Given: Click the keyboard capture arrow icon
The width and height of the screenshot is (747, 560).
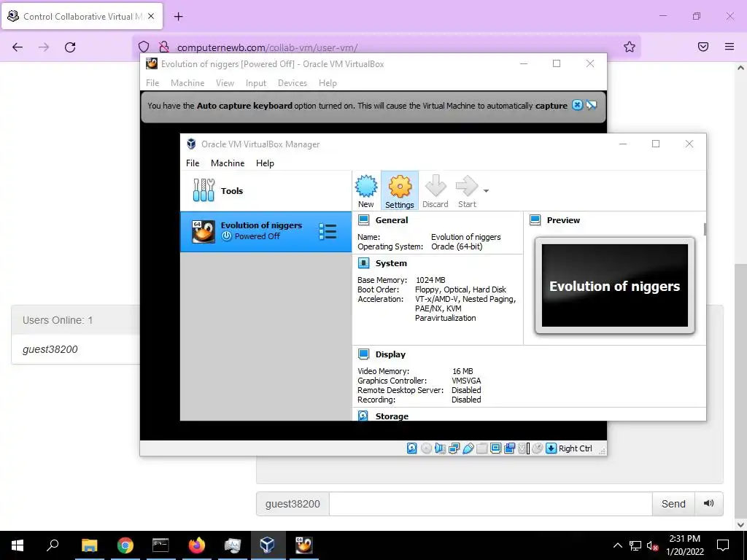Looking at the screenshot, I should tap(551, 448).
